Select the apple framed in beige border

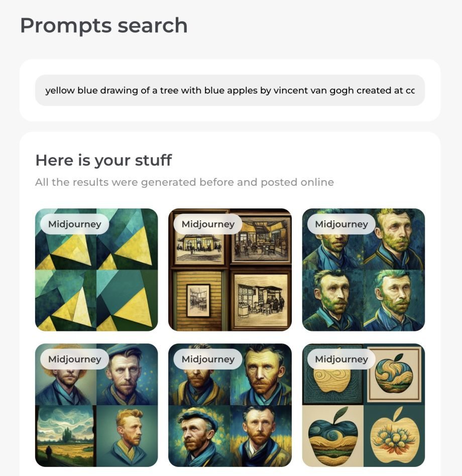(x=394, y=374)
